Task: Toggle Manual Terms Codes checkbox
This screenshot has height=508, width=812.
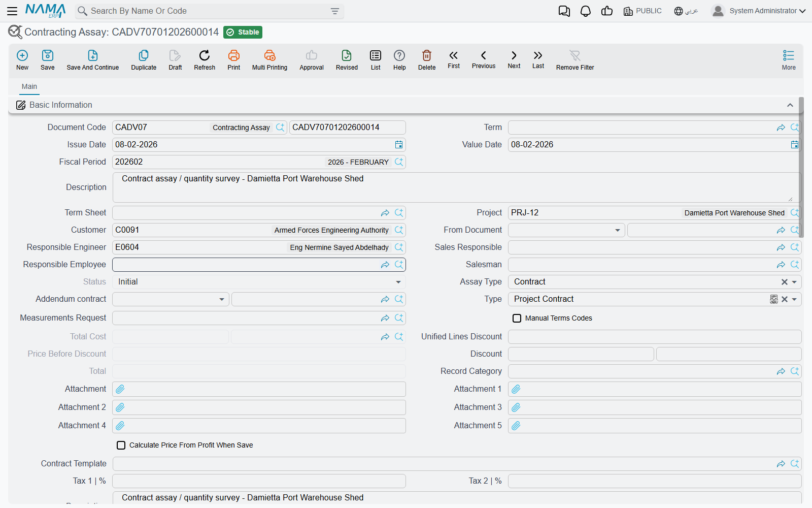Action: pos(517,319)
